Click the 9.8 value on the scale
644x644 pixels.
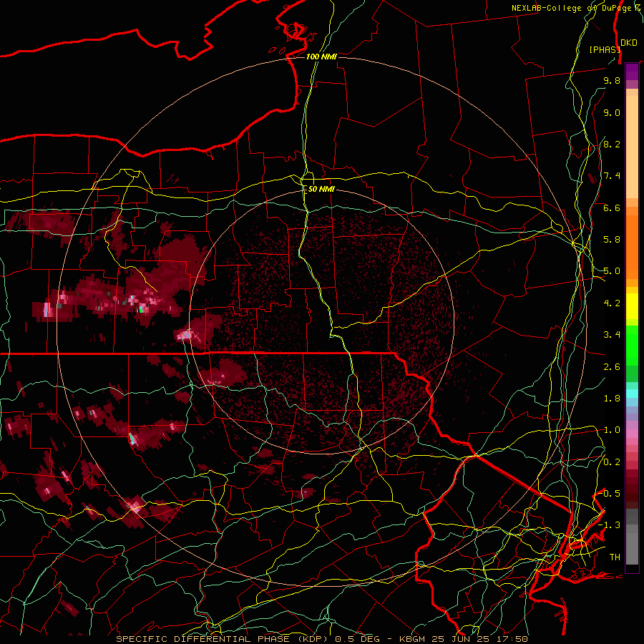[612, 80]
